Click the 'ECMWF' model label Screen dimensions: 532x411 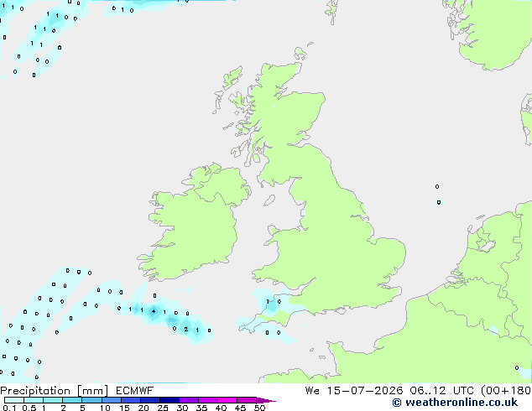point(135,391)
